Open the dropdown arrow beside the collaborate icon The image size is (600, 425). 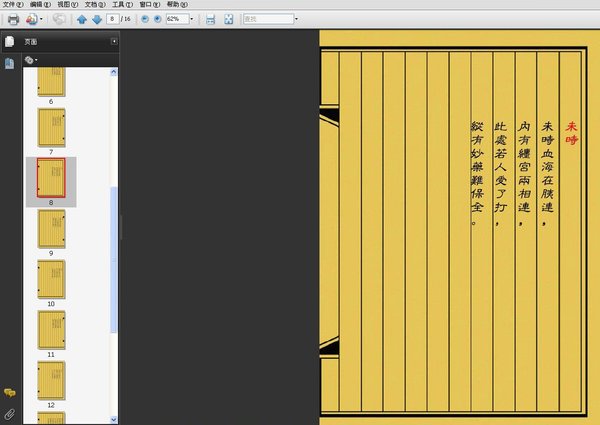[41, 19]
